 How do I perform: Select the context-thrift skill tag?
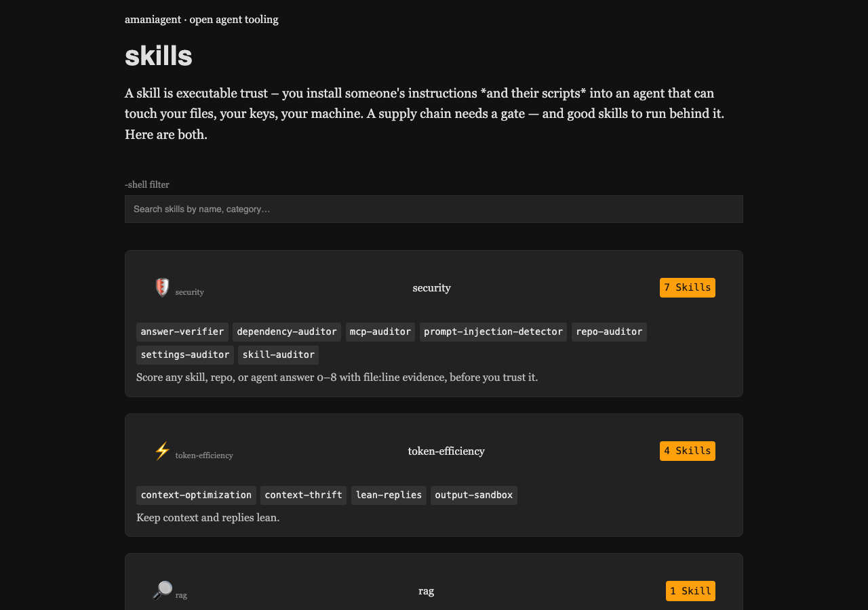[303, 495]
